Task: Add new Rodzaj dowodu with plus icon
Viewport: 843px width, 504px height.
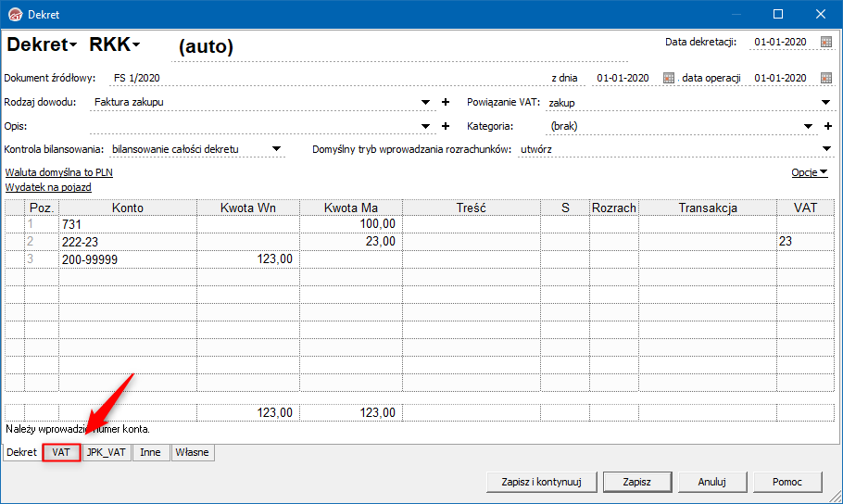Action: click(x=446, y=102)
